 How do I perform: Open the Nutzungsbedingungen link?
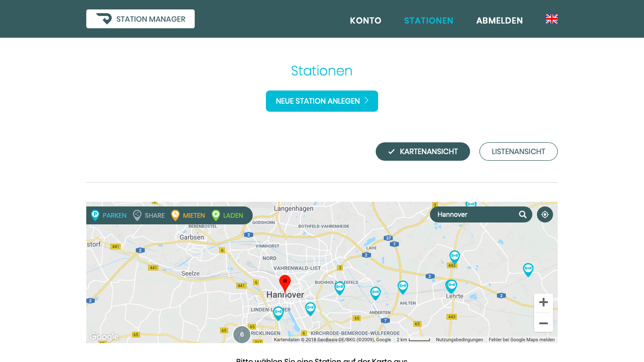[x=459, y=339]
